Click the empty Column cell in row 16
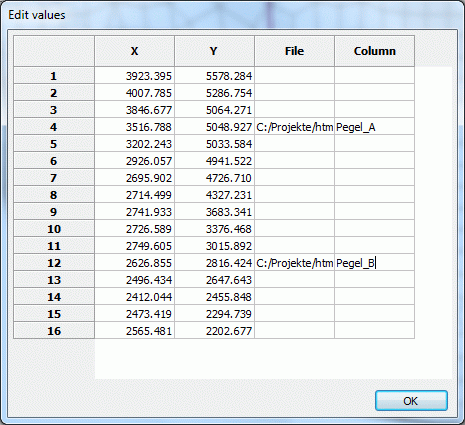Image resolution: width=465 pixels, height=425 pixels. point(375,331)
